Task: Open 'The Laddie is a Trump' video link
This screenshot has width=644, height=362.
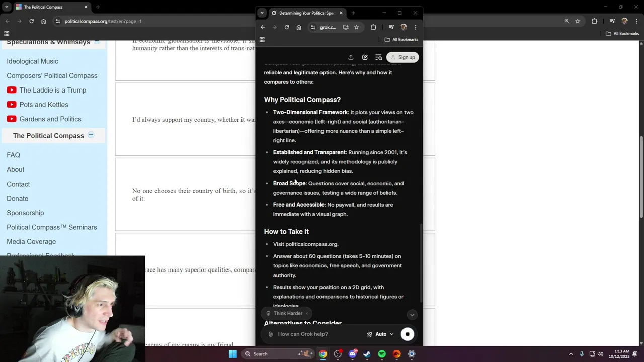Action: (52, 90)
